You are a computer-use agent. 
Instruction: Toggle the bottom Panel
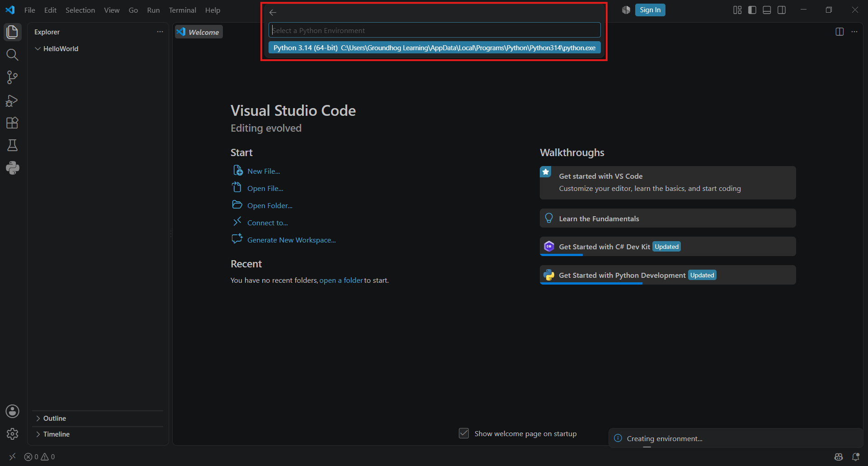point(767,10)
